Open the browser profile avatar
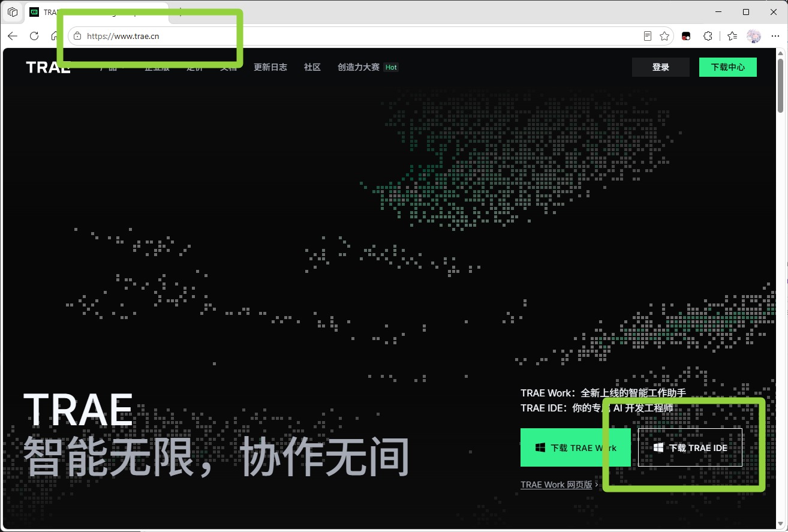This screenshot has width=788, height=532. pos(753,36)
